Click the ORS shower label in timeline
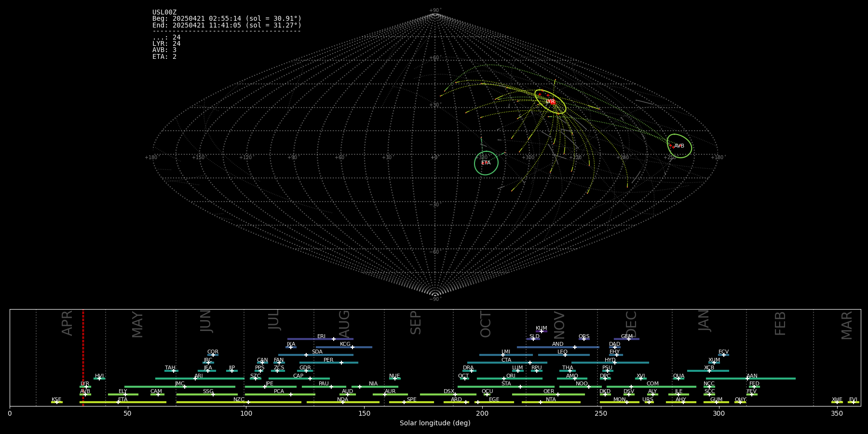Image resolution: width=868 pixels, height=434 pixels. [x=584, y=337]
